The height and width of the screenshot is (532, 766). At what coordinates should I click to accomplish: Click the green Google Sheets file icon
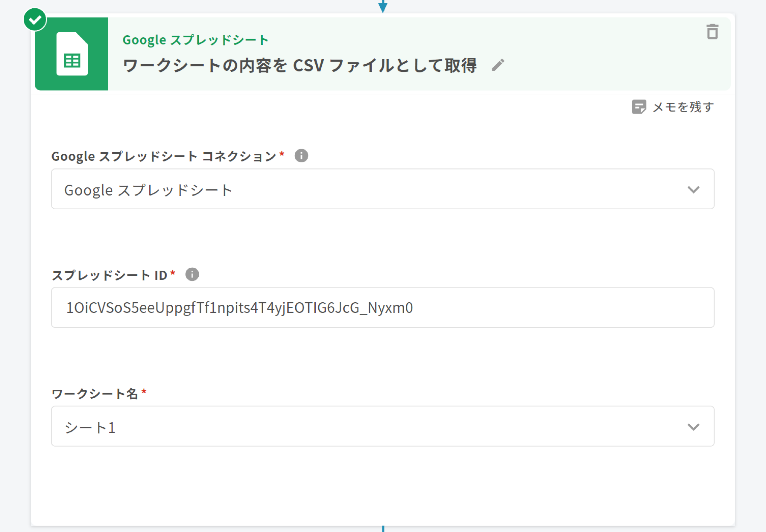pyautogui.click(x=72, y=54)
